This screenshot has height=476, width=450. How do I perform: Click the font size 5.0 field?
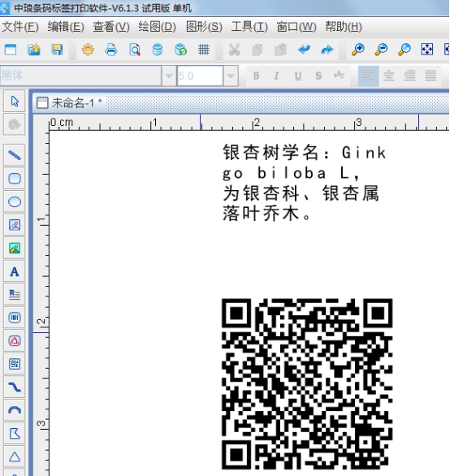tap(200, 76)
